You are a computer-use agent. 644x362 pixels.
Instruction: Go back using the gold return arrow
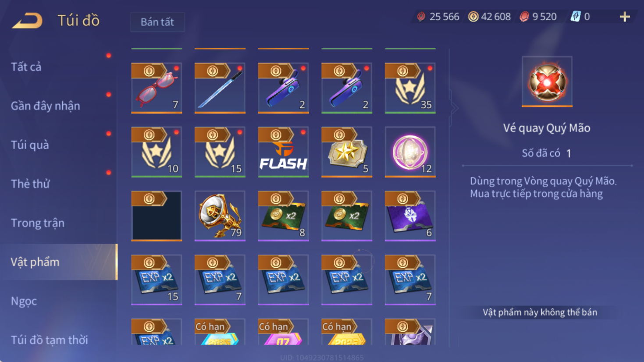(x=27, y=21)
